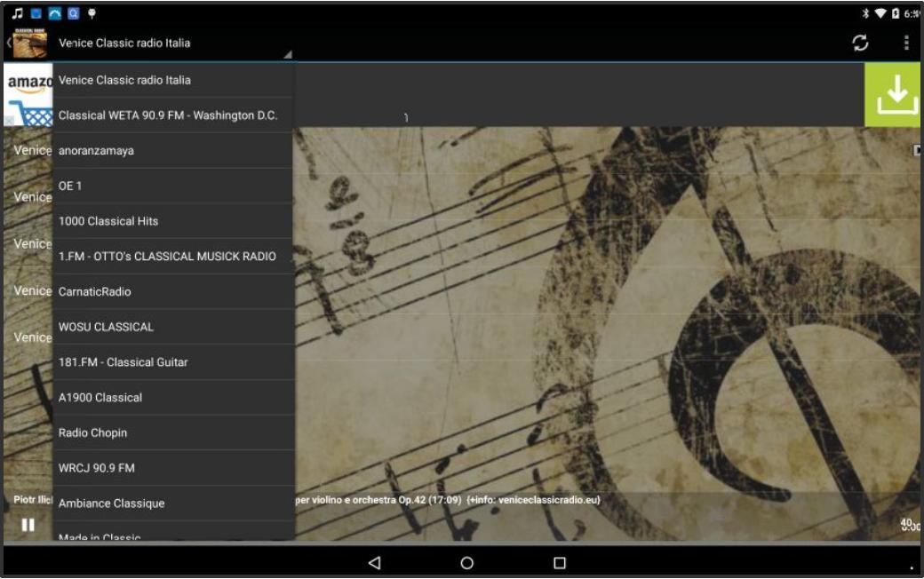This screenshot has width=924, height=579.
Task: Choose 1.FM OTTO's CLASSICAL MUSICK RADIO
Action: click(x=173, y=257)
